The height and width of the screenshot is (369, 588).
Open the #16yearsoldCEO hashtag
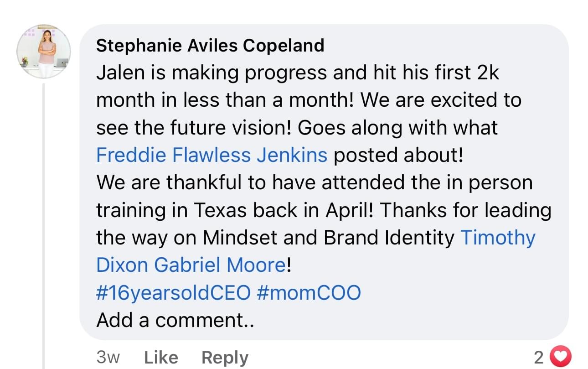tap(173, 292)
